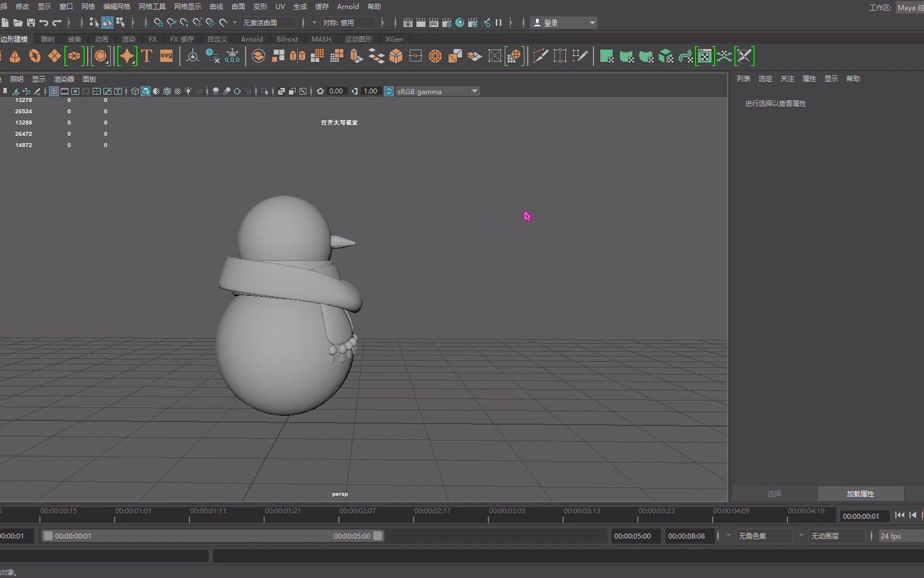Select the SVG creation tool
Screen dimensions: 924x578
click(166, 56)
